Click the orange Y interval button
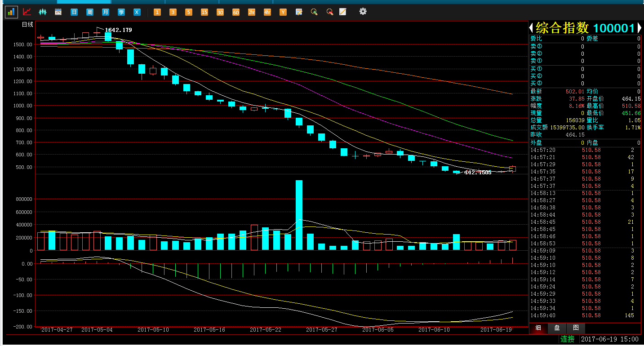This screenshot has width=644, height=346. point(283,12)
